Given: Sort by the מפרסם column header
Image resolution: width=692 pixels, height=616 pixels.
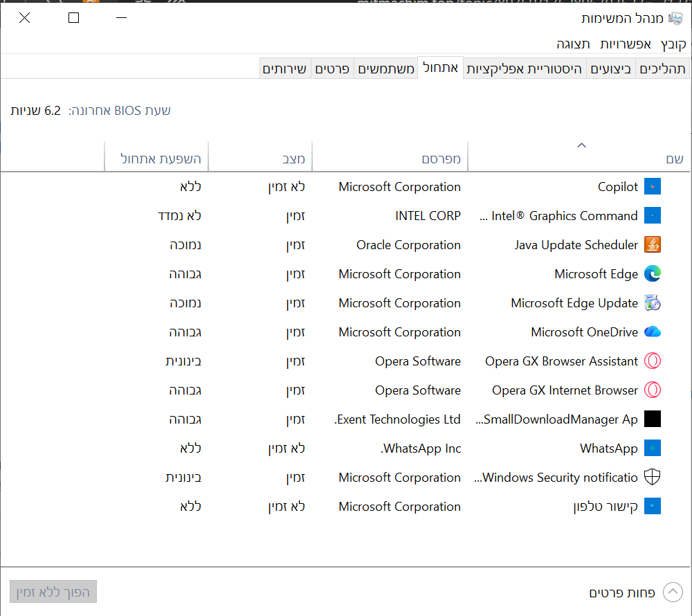Looking at the screenshot, I should (x=441, y=159).
